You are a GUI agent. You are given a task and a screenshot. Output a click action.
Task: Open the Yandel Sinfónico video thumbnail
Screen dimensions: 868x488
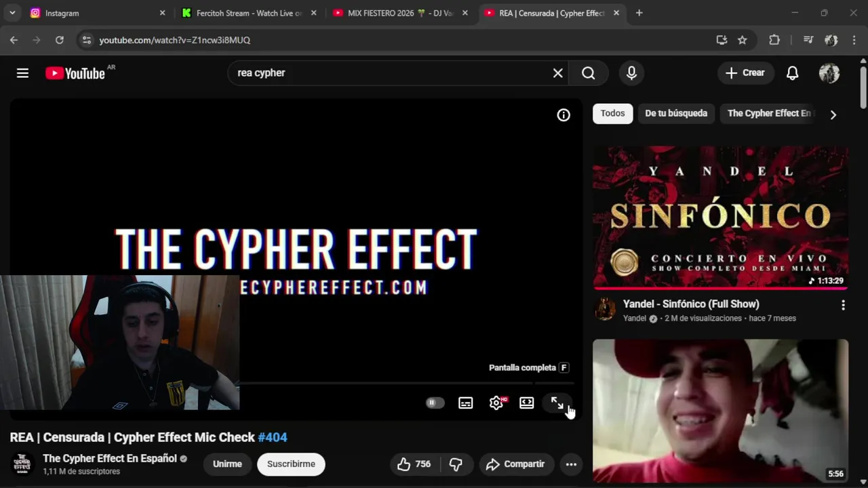click(720, 218)
